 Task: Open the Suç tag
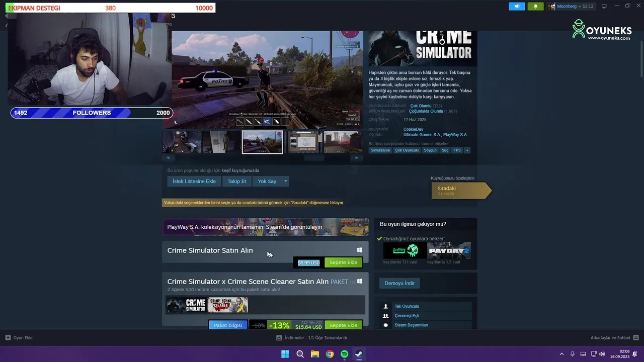tap(445, 150)
